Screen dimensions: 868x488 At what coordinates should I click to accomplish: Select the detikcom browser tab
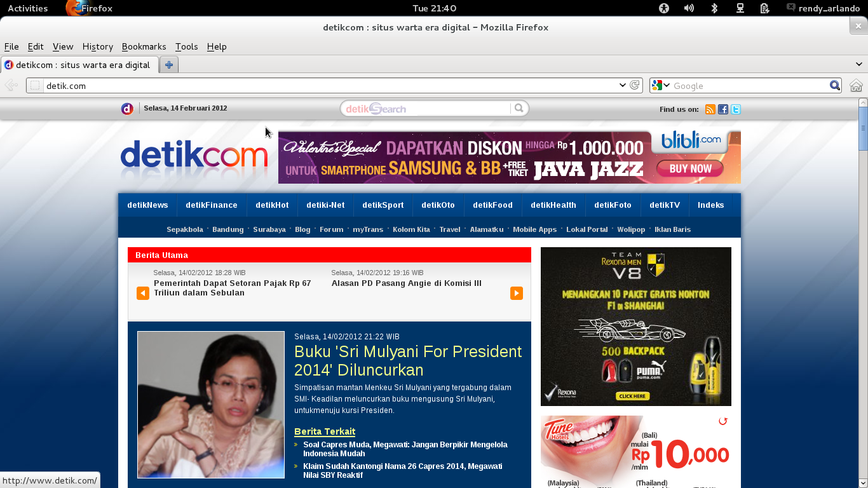(79, 65)
